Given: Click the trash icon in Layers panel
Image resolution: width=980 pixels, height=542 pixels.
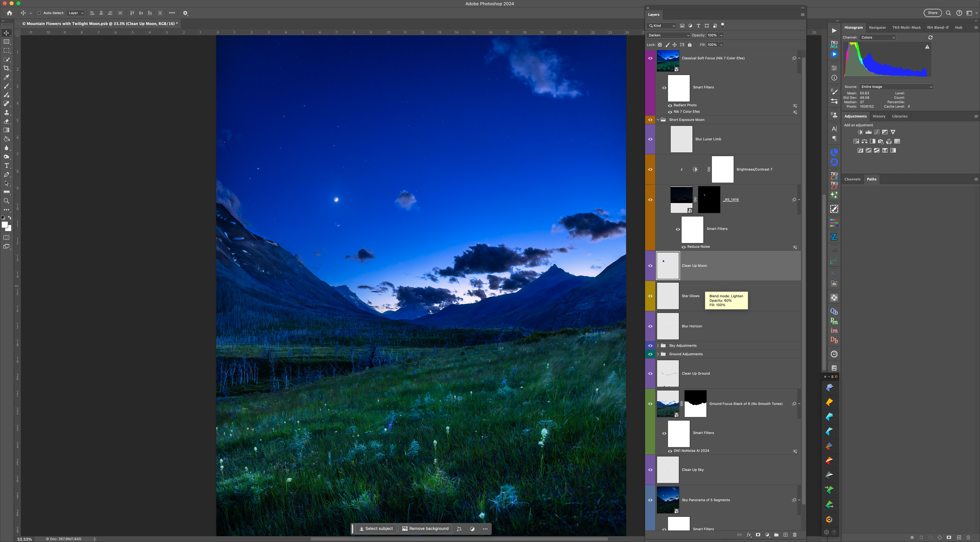Looking at the screenshot, I should point(794,535).
